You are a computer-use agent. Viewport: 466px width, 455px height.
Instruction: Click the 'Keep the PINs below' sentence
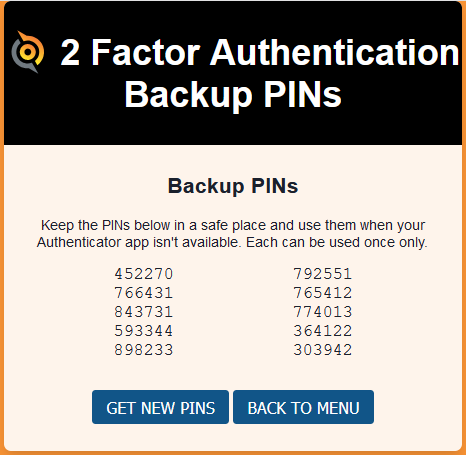point(233,234)
